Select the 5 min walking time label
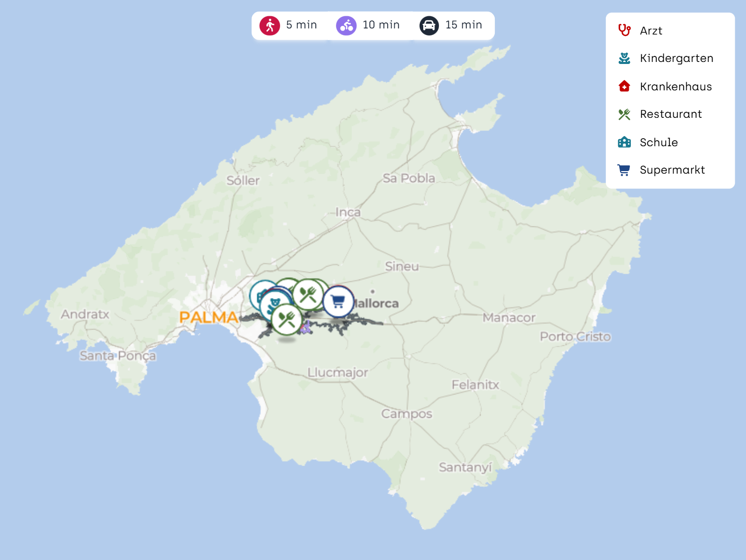This screenshot has width=746, height=560. [301, 25]
